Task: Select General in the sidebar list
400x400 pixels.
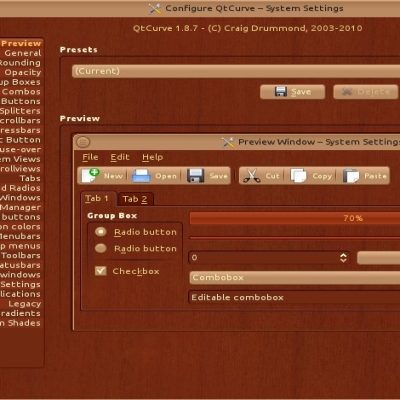Action: coord(23,53)
